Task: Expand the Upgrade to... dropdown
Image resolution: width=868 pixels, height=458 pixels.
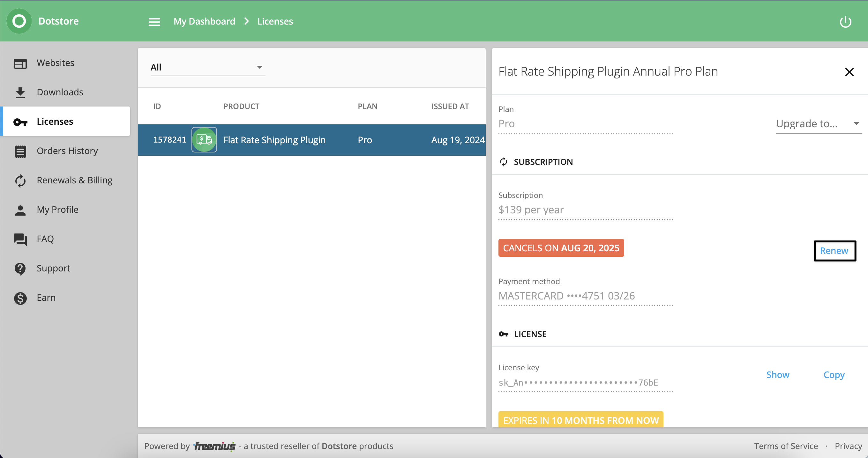Action: (819, 124)
